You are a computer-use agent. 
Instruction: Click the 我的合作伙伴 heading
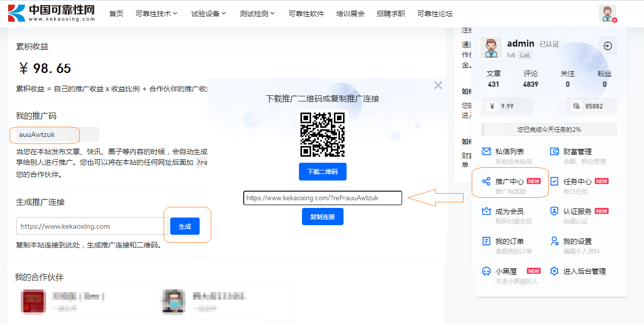(39, 277)
